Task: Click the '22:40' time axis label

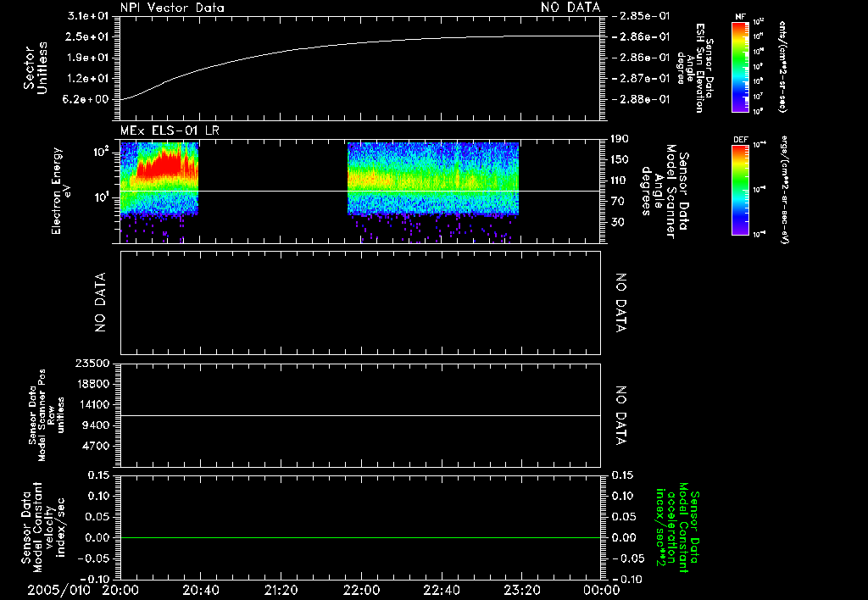Action: click(442, 590)
